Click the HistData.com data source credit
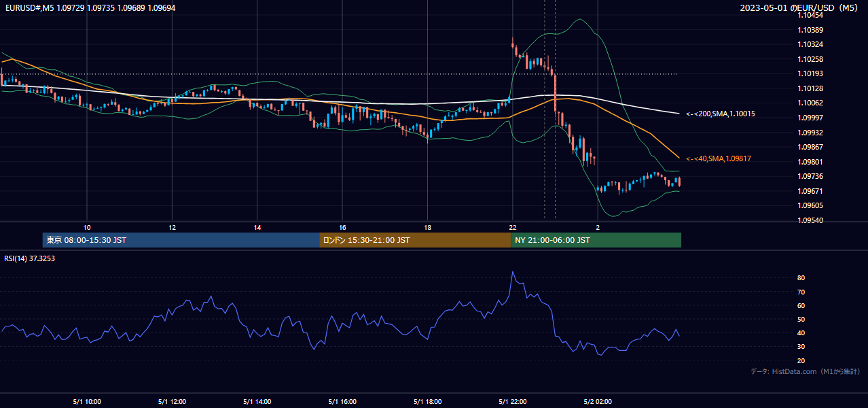868x408 pixels. [x=806, y=372]
